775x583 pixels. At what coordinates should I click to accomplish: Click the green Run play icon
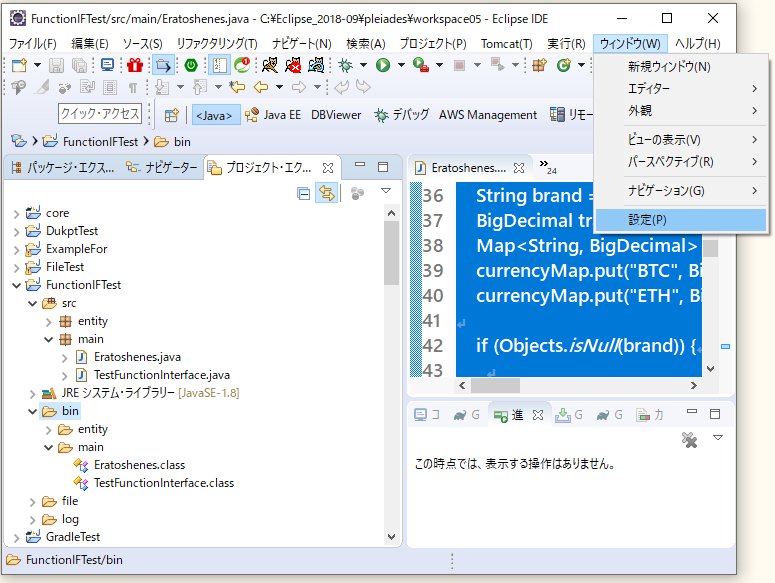click(x=383, y=65)
